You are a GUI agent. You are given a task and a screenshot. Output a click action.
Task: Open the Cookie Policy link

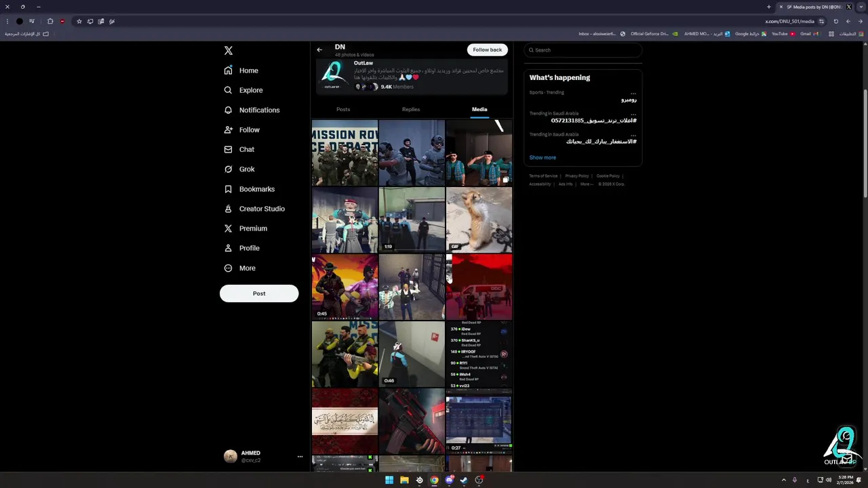coord(608,176)
